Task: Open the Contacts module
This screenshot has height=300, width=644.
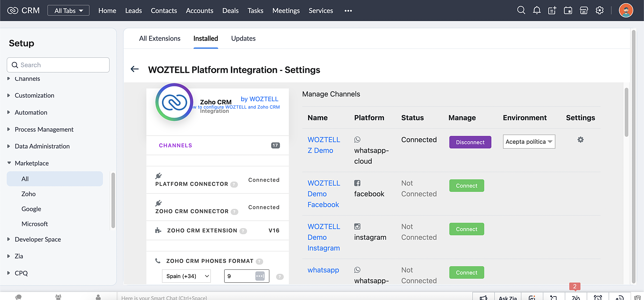Action: pos(164,11)
